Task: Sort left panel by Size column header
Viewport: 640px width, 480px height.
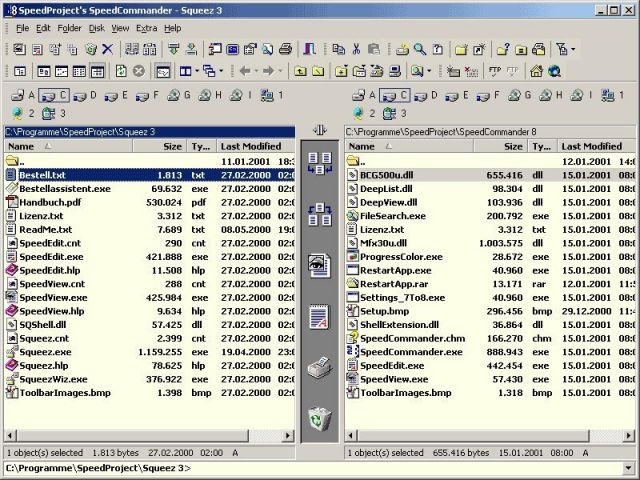Action: (159, 146)
